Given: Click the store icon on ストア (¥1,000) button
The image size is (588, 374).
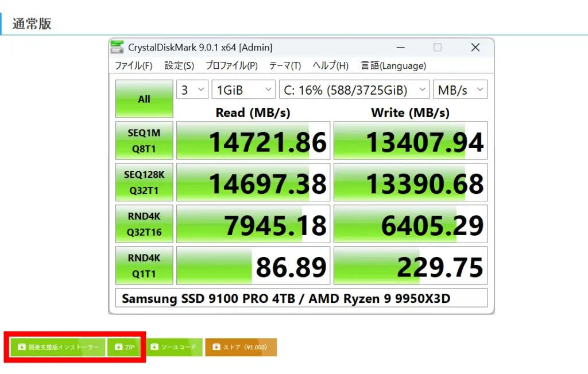Looking at the screenshot, I should point(216,347).
